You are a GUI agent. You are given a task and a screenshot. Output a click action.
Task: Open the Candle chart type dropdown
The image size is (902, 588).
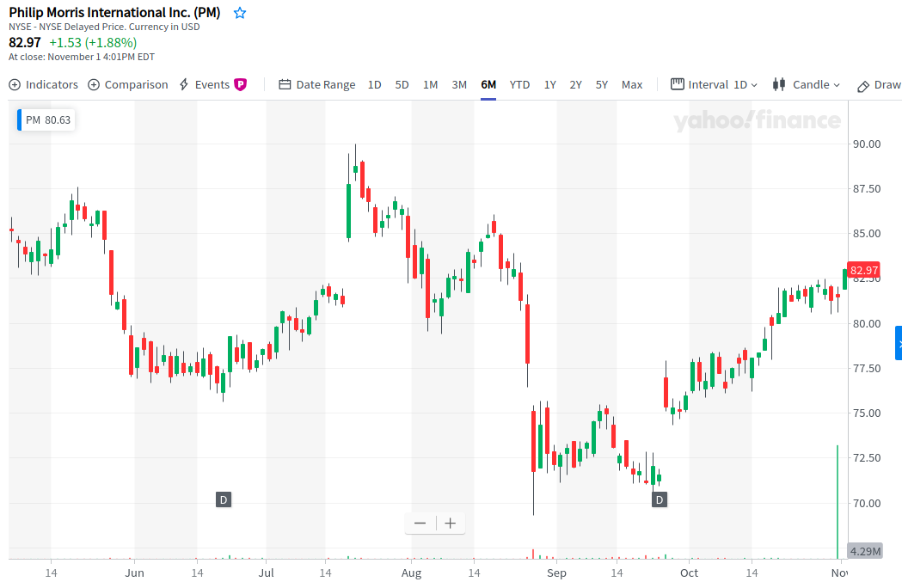click(807, 84)
